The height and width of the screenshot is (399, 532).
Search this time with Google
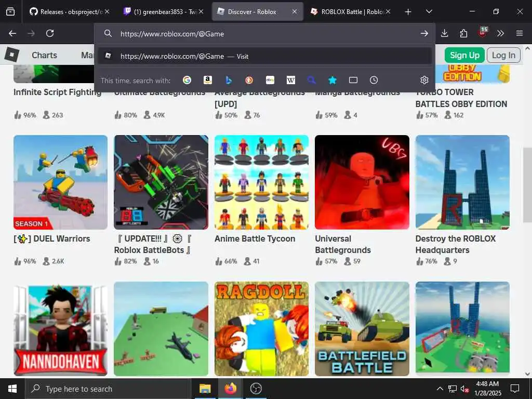point(187,80)
